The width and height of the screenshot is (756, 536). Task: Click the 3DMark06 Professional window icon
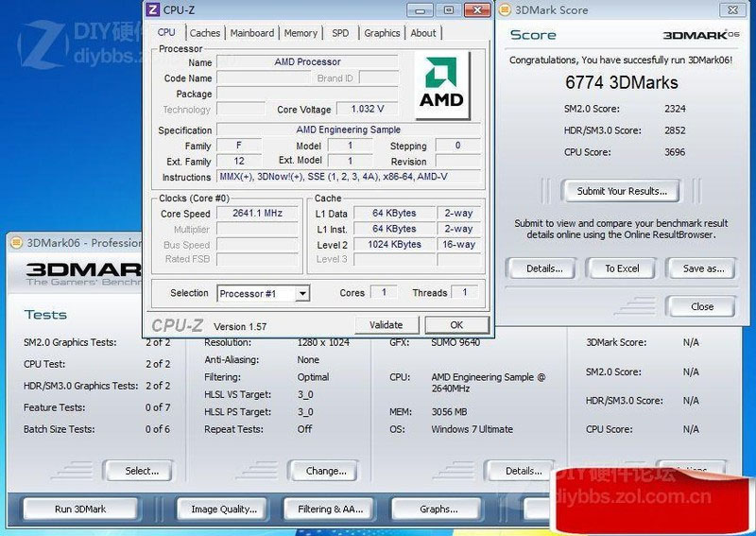pyautogui.click(x=16, y=242)
